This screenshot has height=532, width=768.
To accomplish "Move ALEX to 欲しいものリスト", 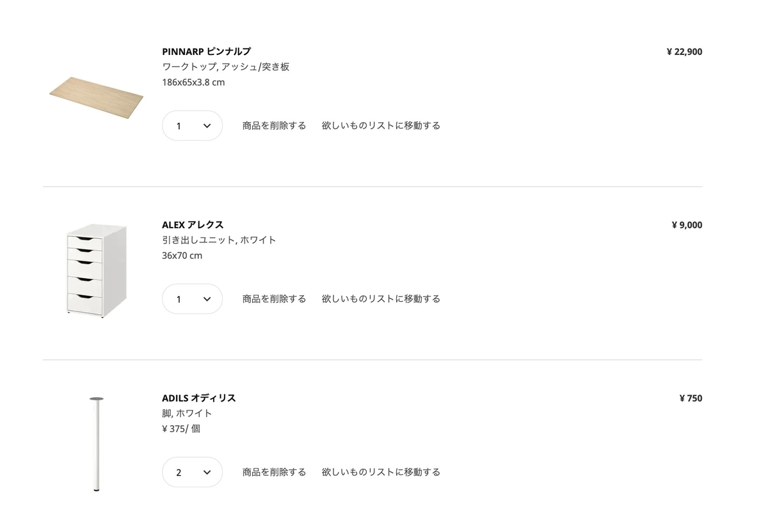I will tap(381, 299).
